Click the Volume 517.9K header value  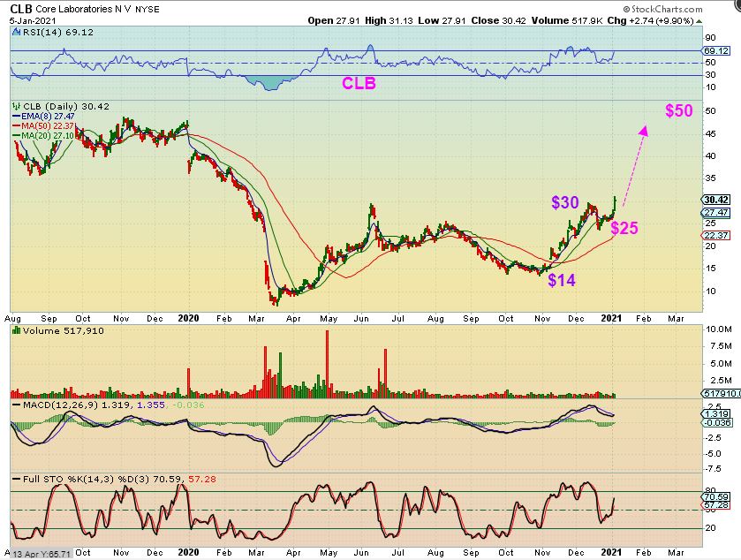(x=567, y=21)
